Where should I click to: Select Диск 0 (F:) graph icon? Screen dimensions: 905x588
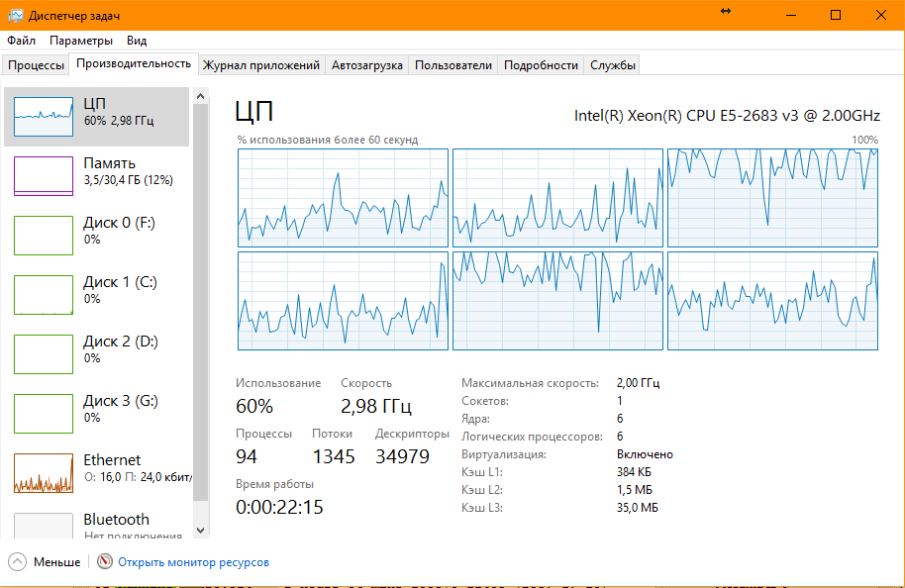44,236
